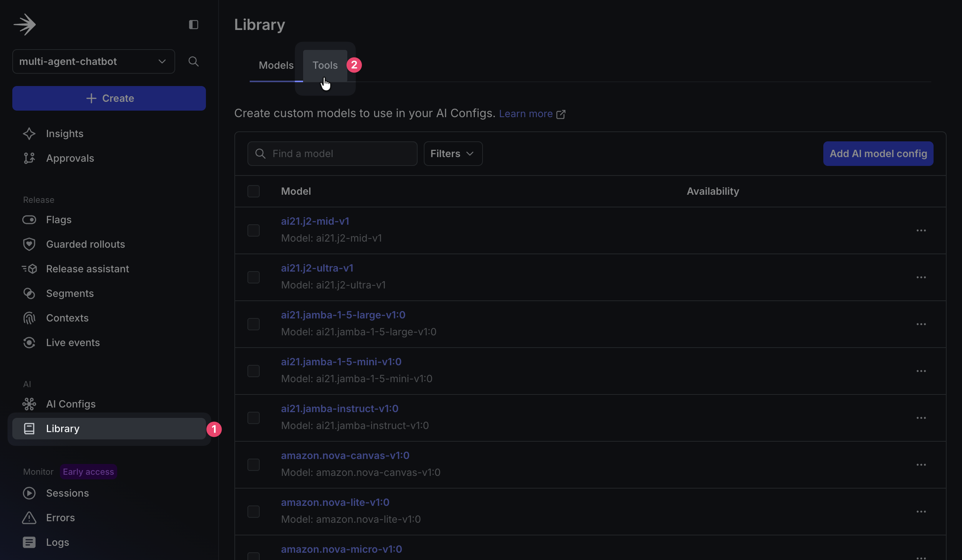Click the project search magnifier icon

tap(194, 61)
